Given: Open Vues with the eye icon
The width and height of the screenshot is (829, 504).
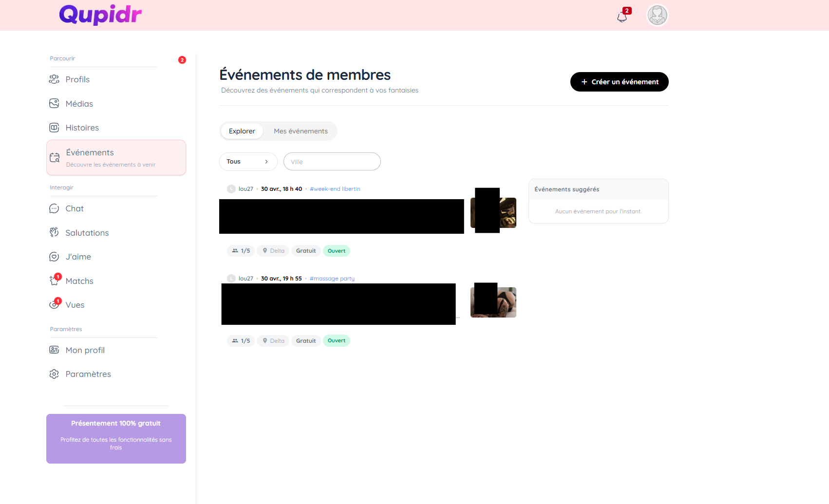Looking at the screenshot, I should pos(54,304).
